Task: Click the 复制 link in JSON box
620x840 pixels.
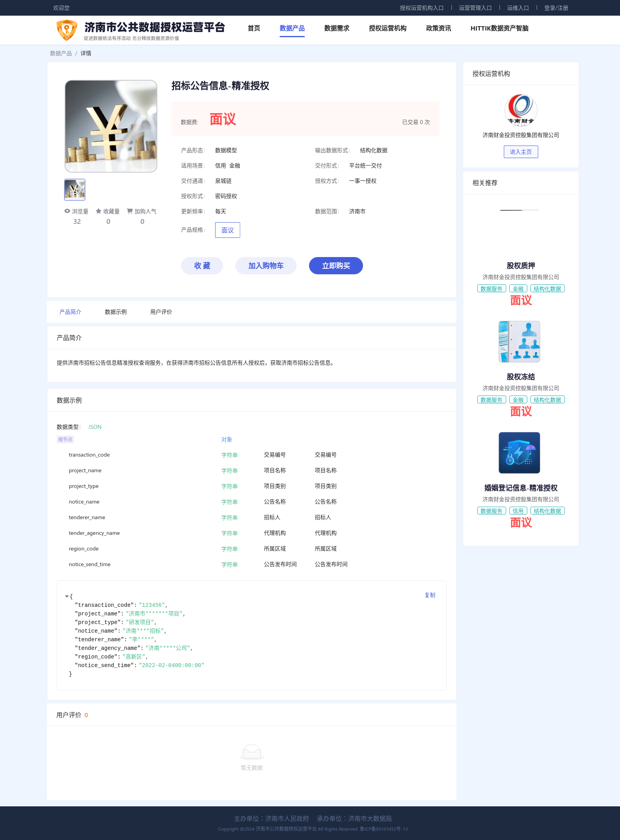Action: (x=430, y=595)
